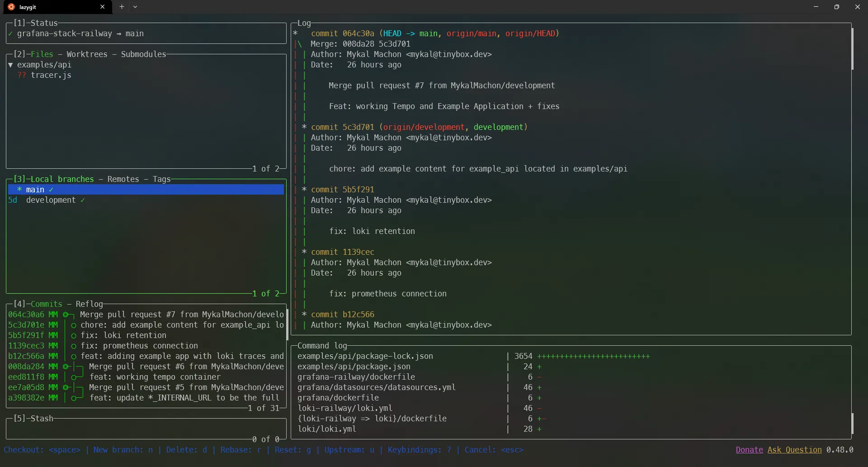
Task: Open the Tags tab
Action: click(x=161, y=179)
